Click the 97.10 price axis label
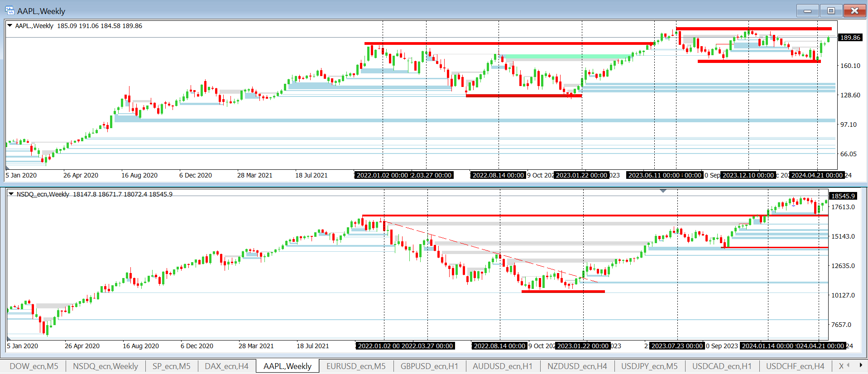 (849, 125)
